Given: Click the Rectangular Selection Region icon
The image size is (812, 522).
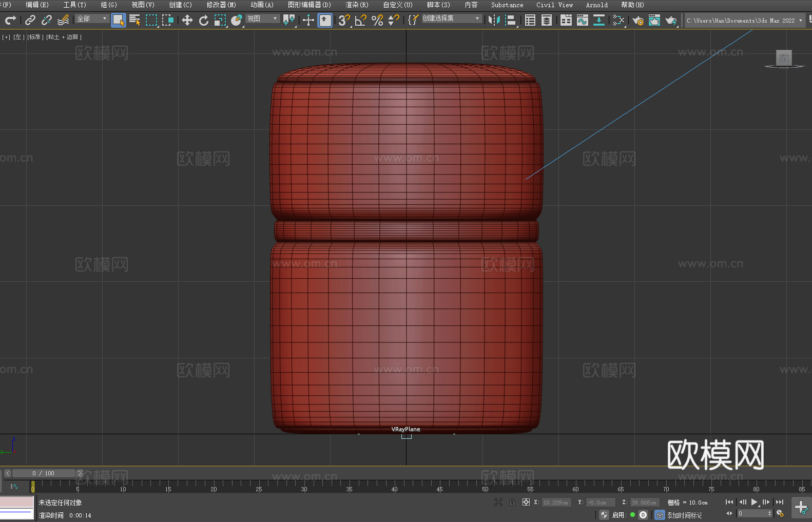Looking at the screenshot, I should coord(151,20).
